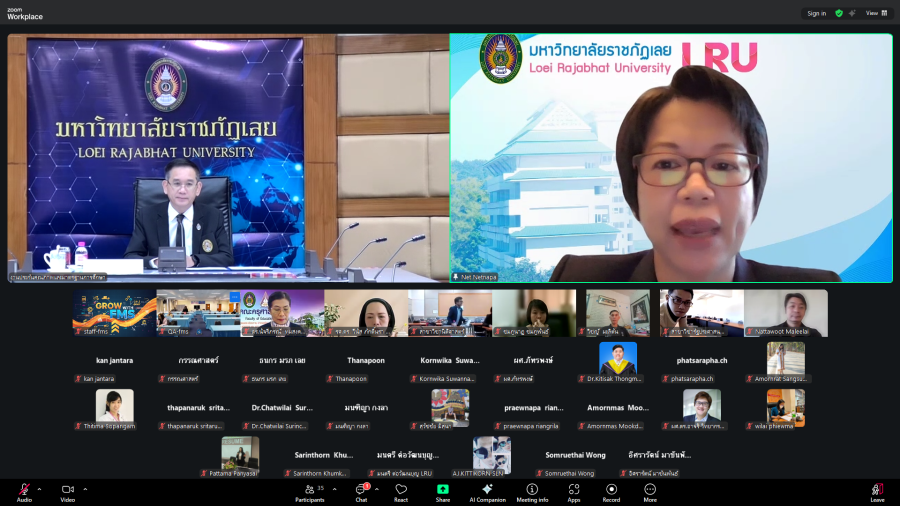Image resolution: width=900 pixels, height=506 pixels.
Task: Show Meeting info details
Action: click(532, 490)
